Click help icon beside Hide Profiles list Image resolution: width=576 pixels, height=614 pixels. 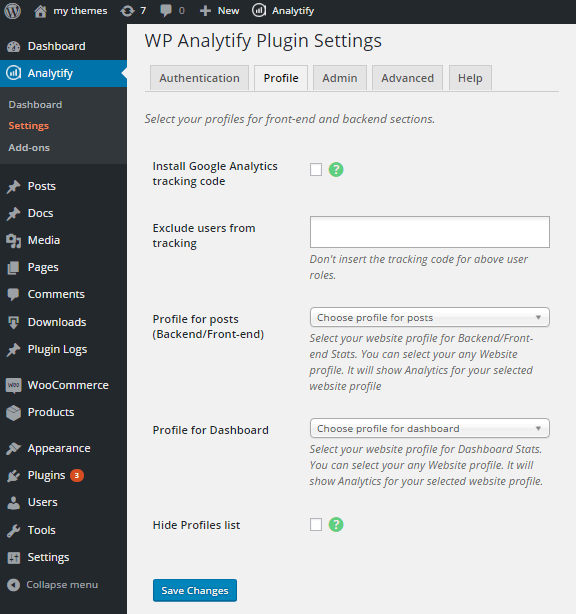coord(336,524)
